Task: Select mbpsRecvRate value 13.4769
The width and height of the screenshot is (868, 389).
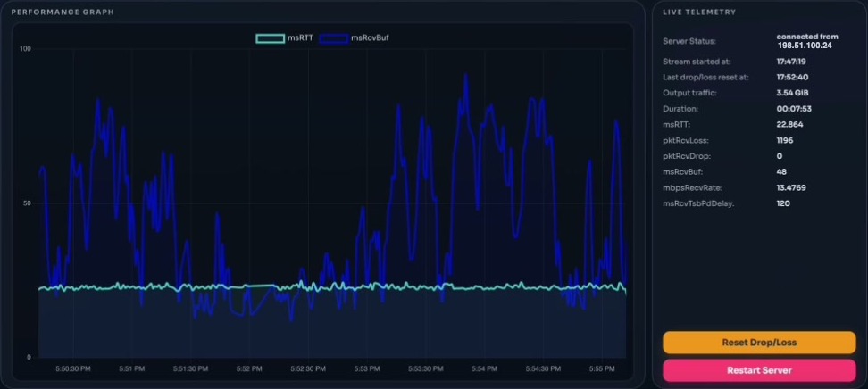Action: click(791, 187)
